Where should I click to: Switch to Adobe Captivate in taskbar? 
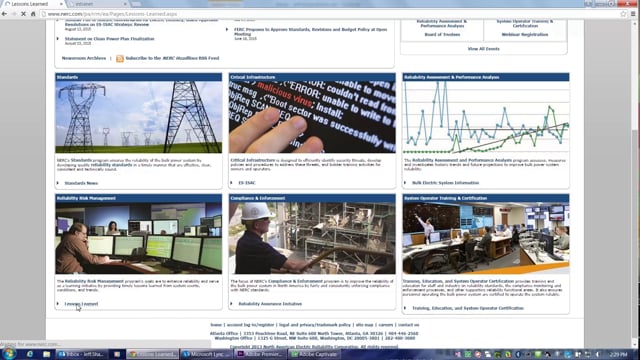[314, 354]
